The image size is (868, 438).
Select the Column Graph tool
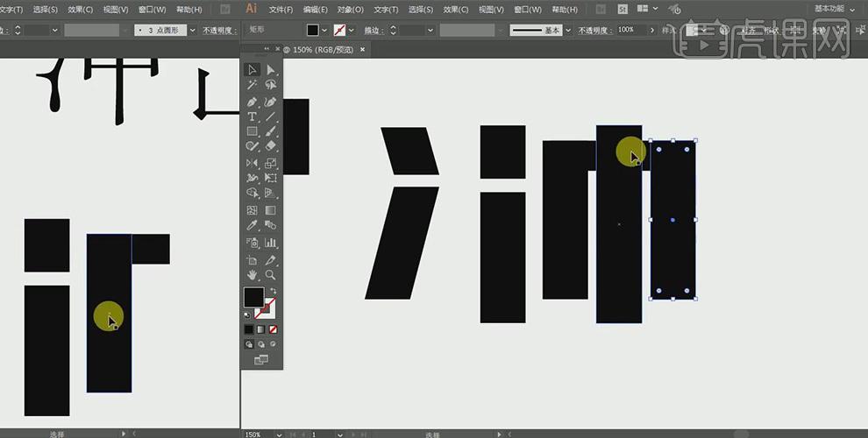point(270,243)
